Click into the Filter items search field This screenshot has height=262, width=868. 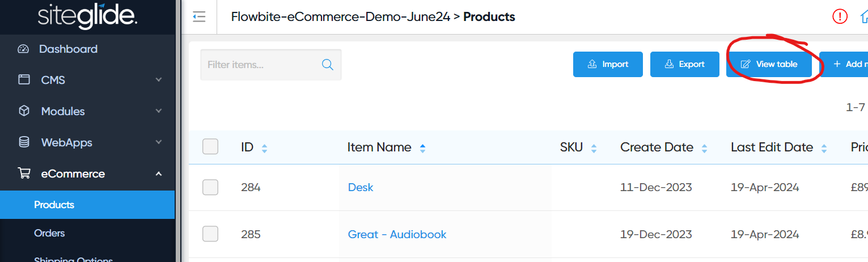click(x=261, y=65)
